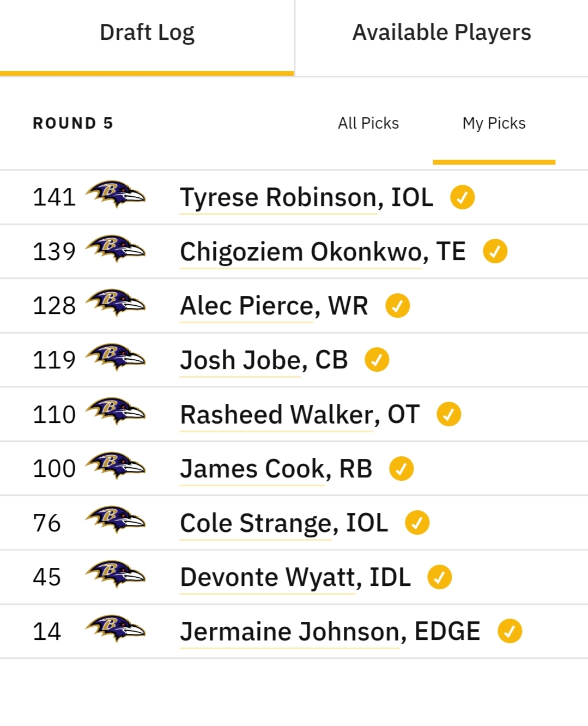Select the My Picks filter
Image resolution: width=588 pixels, height=726 pixels.
(x=494, y=123)
